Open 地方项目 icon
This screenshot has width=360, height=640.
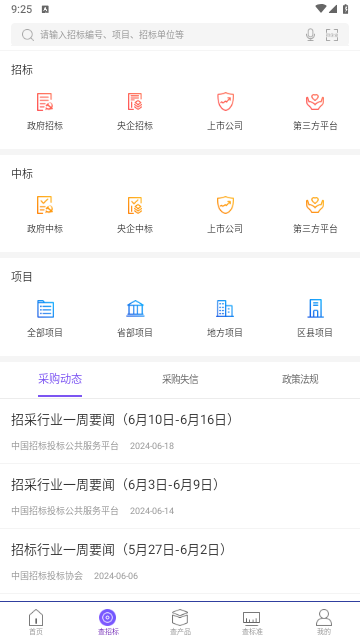tap(225, 309)
